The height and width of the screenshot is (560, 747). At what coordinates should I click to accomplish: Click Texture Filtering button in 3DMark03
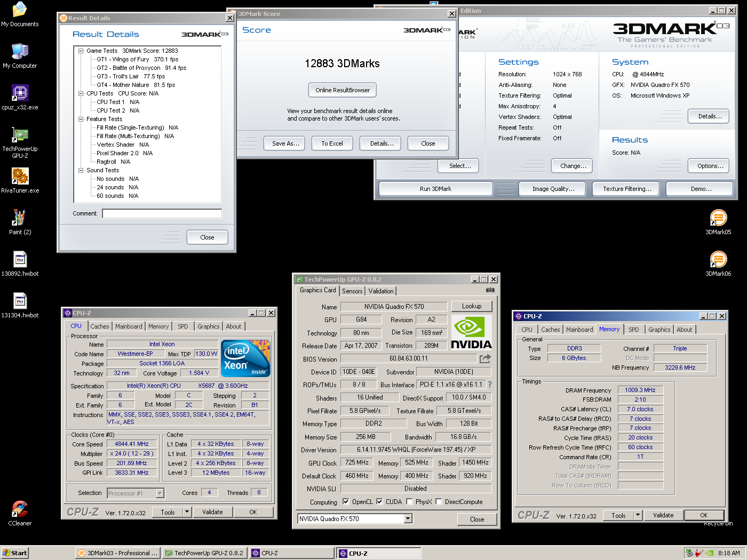[x=627, y=189]
